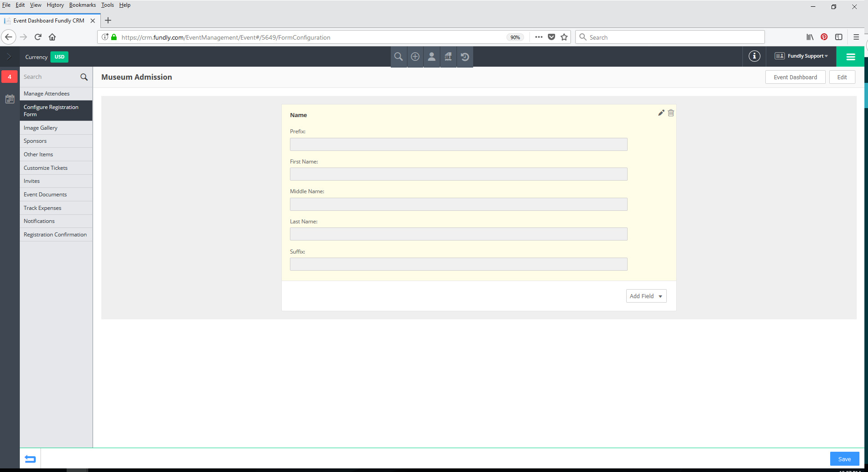
Task: Open Customize Tickets in sidebar
Action: 56,168
